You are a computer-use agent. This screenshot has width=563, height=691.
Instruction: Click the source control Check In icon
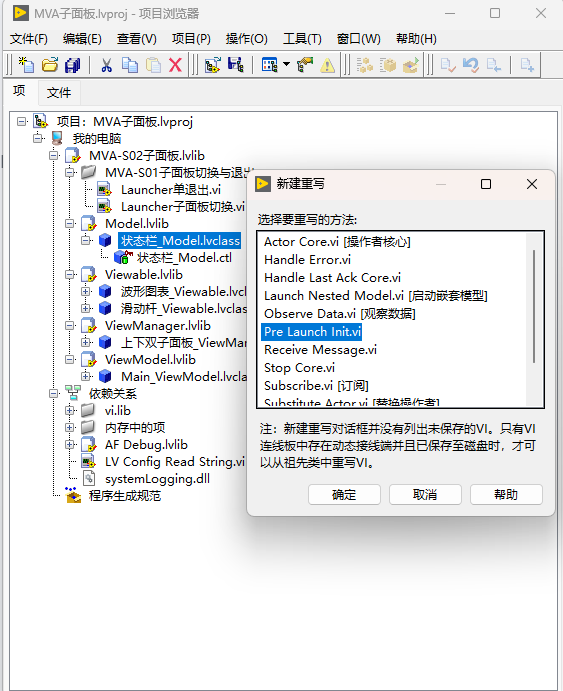pos(448,65)
